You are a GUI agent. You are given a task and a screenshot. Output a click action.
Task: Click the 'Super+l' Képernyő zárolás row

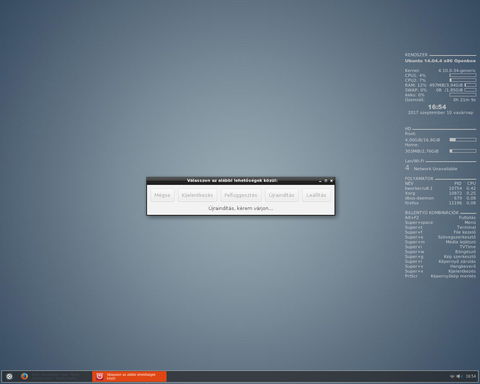coord(440,262)
